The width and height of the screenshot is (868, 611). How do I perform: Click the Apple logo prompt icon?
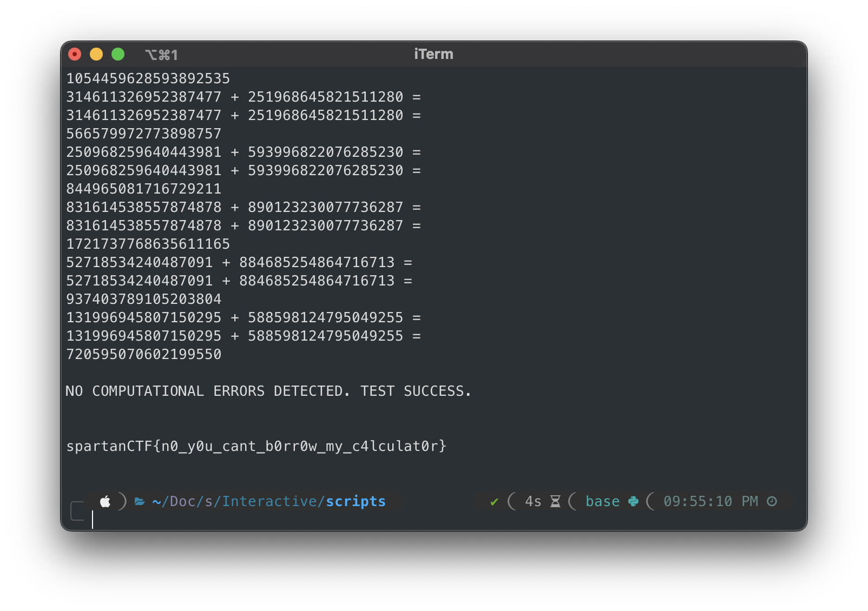pos(105,501)
